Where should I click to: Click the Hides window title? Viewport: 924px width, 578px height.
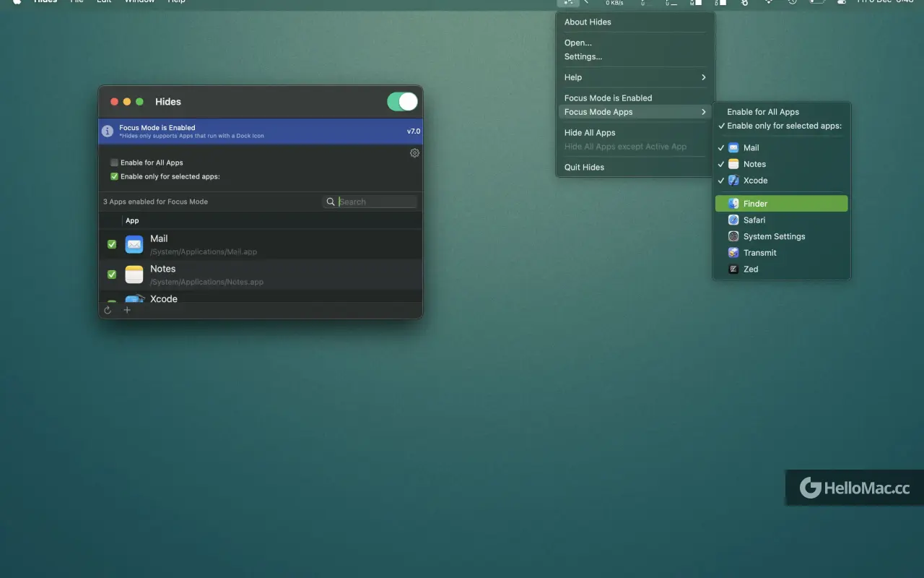(168, 102)
